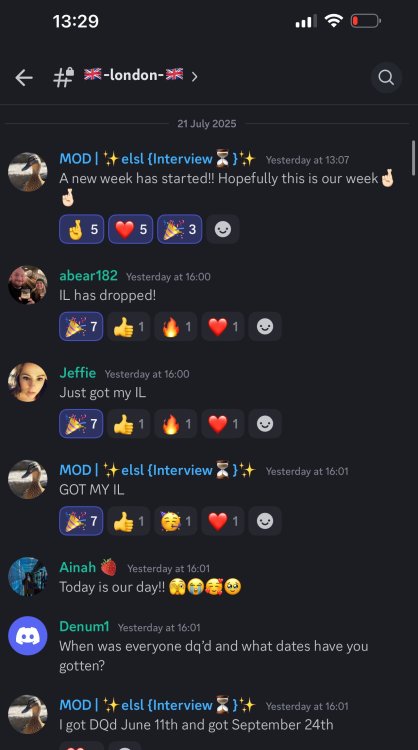Expand channel details via london chevron
418x750 pixels.
194,77
